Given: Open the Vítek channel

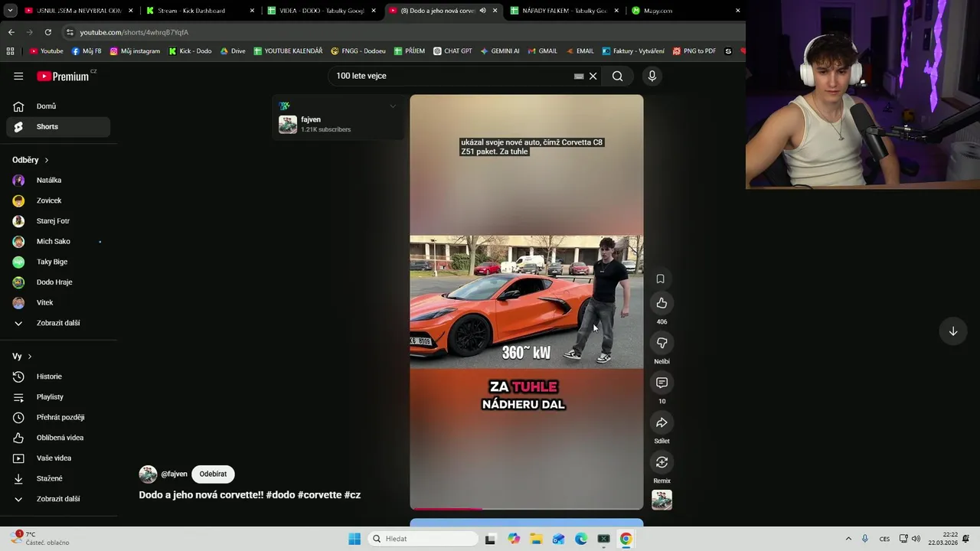Looking at the screenshot, I should coord(58,302).
